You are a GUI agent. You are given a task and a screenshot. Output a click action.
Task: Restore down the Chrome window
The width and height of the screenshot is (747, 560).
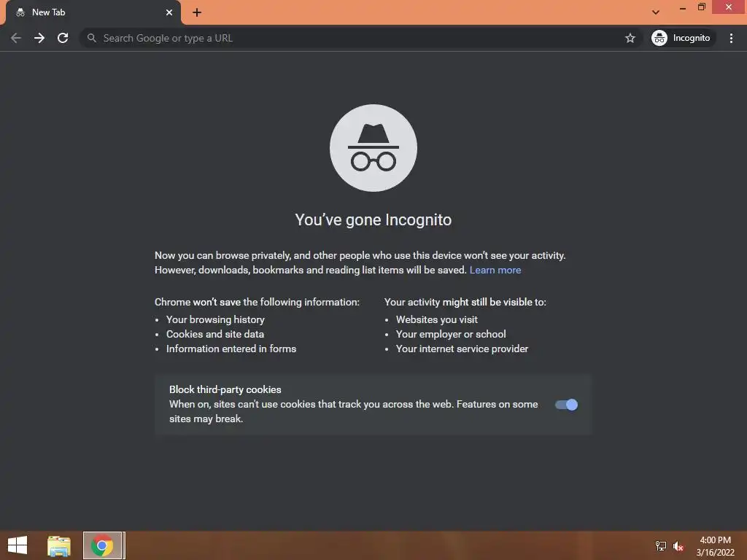pyautogui.click(x=701, y=7)
